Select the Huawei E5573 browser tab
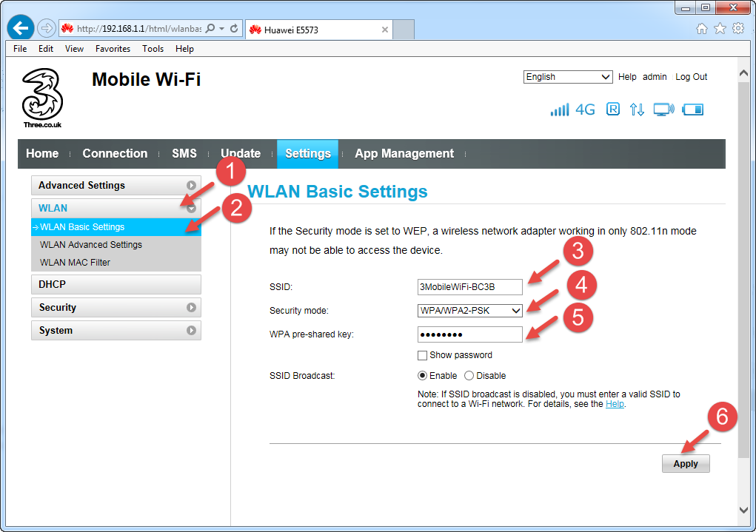This screenshot has height=532, width=756. 319,30
